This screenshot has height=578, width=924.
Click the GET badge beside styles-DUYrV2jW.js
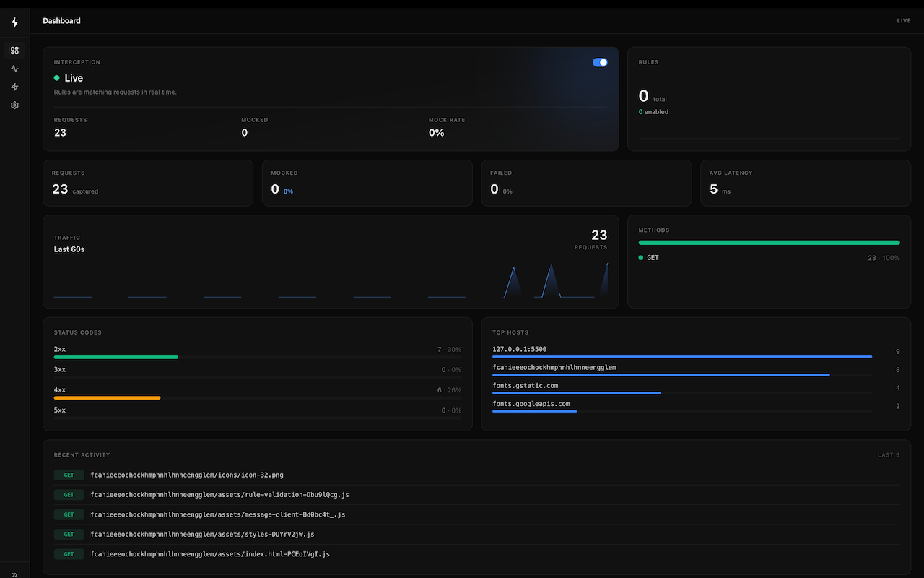(69, 535)
